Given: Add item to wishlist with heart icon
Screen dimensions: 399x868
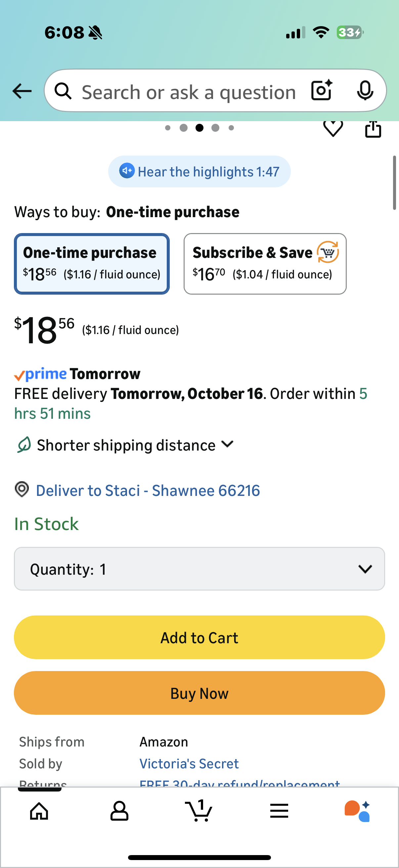Looking at the screenshot, I should coord(333,128).
